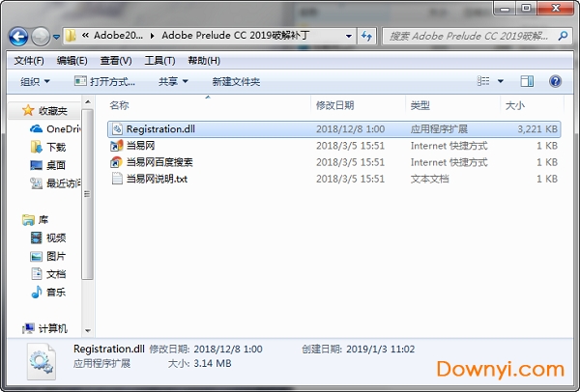The width and height of the screenshot is (580, 392).
Task: Open the address bar history dropdown
Action: pyautogui.click(x=348, y=37)
